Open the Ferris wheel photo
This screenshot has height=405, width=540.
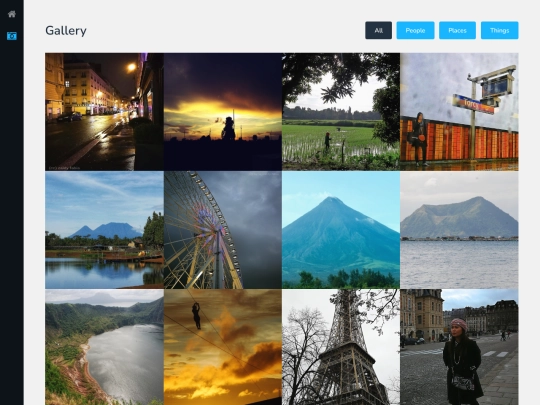(x=223, y=230)
